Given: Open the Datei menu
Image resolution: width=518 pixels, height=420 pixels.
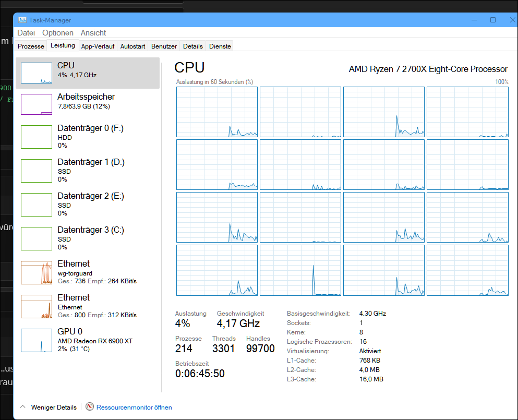Looking at the screenshot, I should point(26,33).
